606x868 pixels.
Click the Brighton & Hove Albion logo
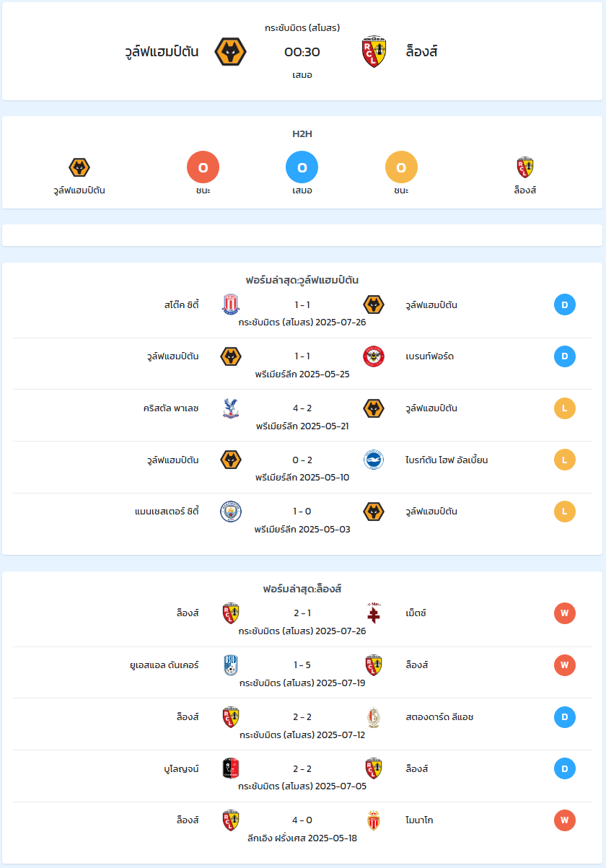tap(374, 460)
